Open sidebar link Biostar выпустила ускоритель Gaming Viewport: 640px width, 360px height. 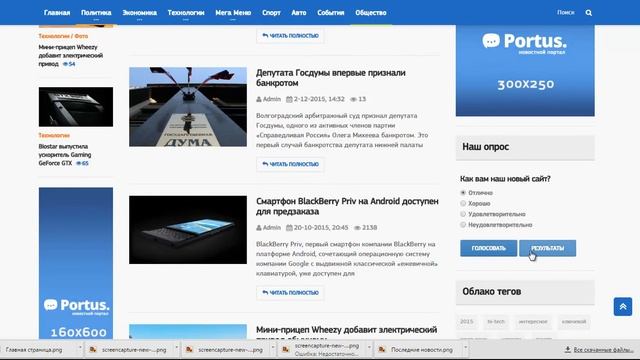(x=64, y=155)
